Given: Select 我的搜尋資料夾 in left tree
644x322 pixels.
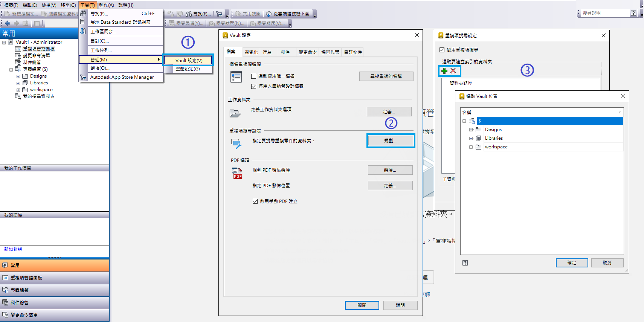Looking at the screenshot, I should click(38, 96).
